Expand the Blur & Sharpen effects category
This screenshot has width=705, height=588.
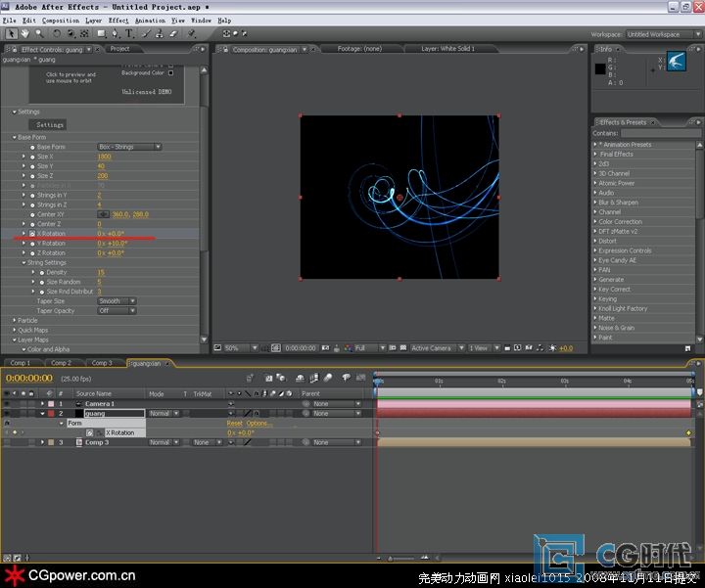(595, 203)
